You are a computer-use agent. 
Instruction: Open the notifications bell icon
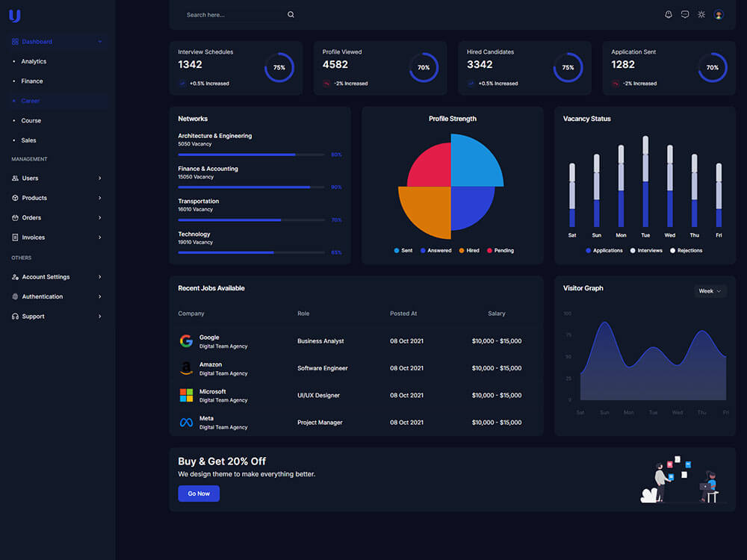click(669, 15)
